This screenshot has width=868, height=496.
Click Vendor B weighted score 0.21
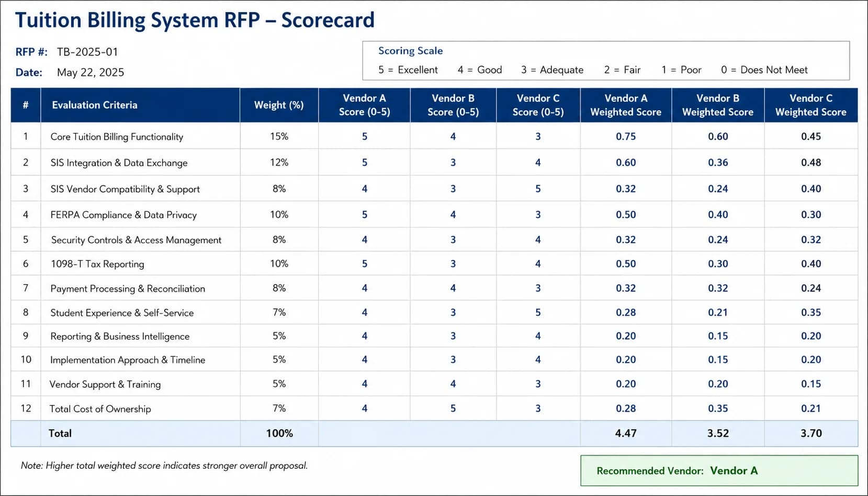pyautogui.click(x=718, y=312)
